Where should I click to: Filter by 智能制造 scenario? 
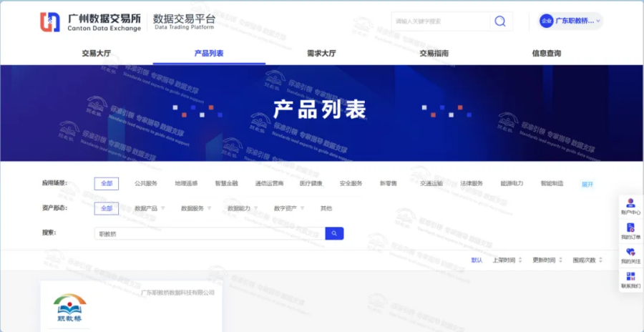click(552, 184)
